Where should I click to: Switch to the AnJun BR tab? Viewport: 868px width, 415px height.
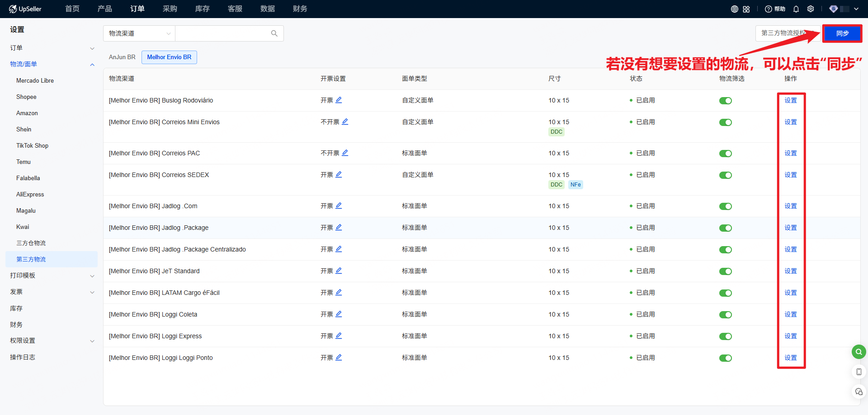coord(122,57)
